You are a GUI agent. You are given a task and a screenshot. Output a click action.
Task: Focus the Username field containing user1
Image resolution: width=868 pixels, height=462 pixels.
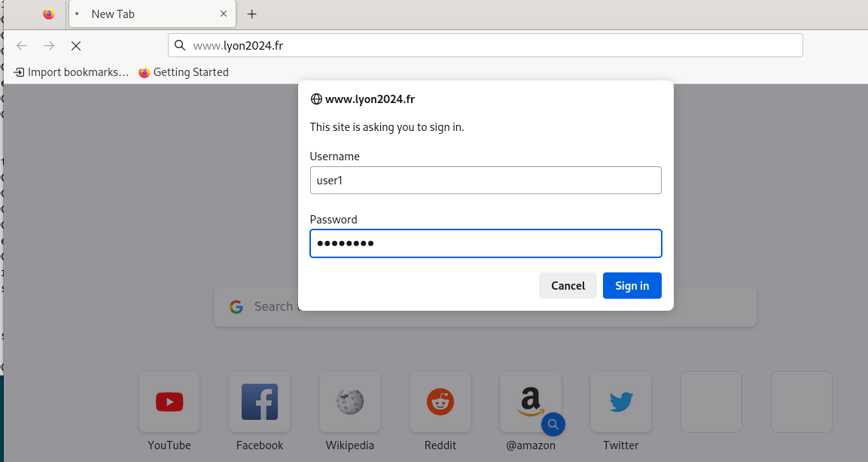point(486,181)
